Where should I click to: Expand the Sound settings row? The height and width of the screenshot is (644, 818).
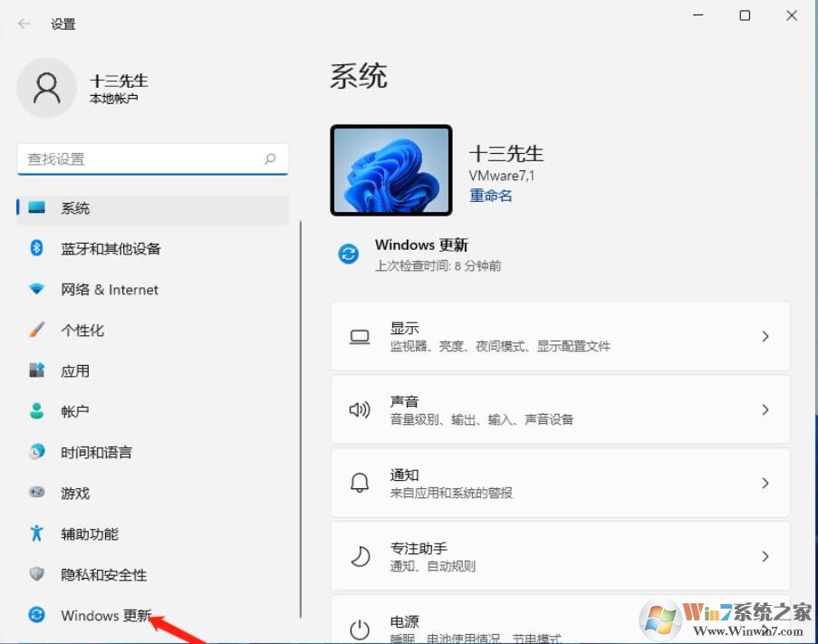(560, 409)
